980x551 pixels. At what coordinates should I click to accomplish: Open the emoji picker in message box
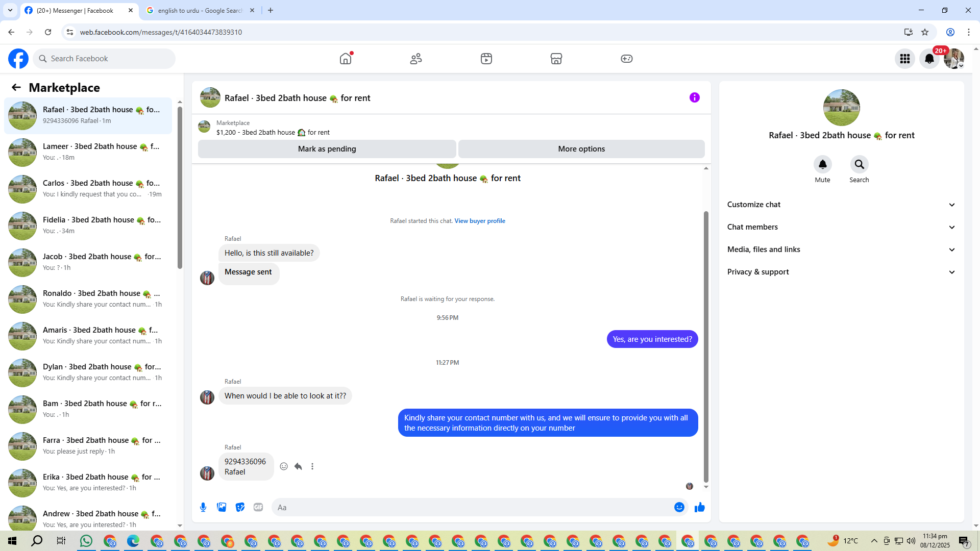click(679, 507)
